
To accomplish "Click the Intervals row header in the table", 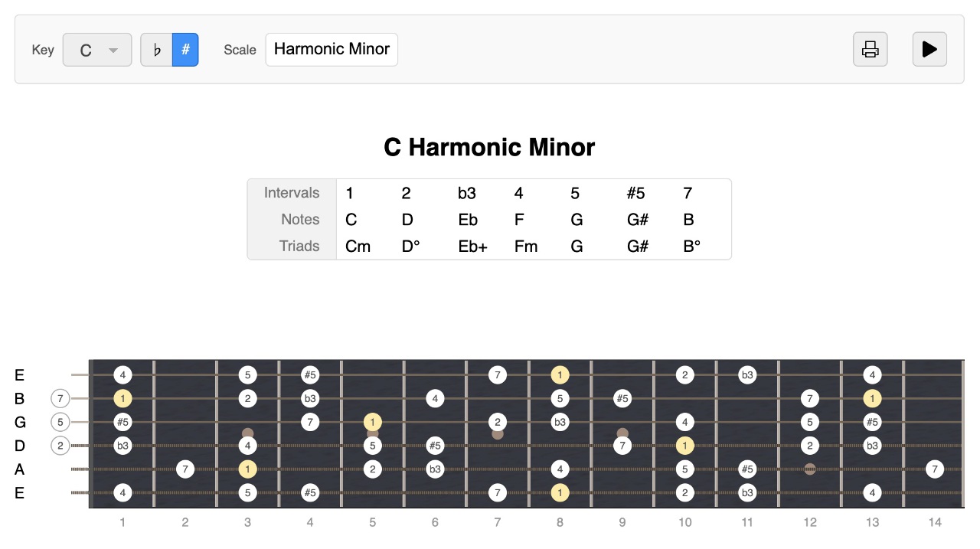I will (x=292, y=193).
